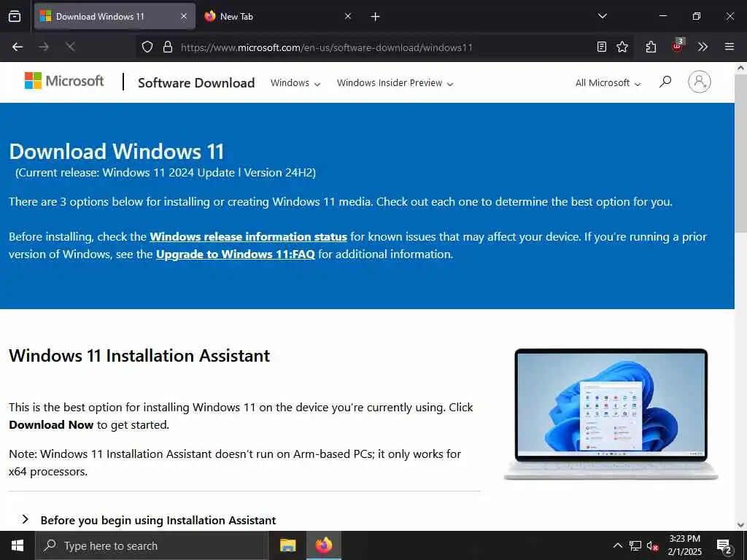Open a new tab with plus button
This screenshot has height=560, width=747.
point(376,17)
